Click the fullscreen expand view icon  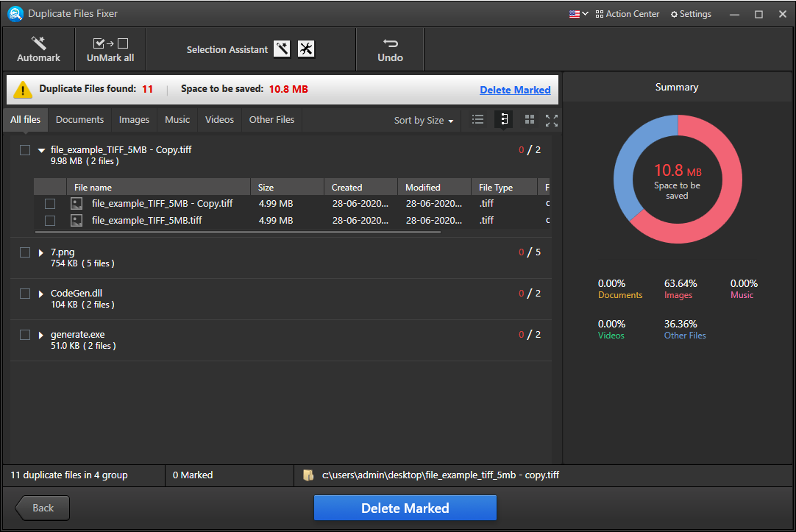pos(552,121)
